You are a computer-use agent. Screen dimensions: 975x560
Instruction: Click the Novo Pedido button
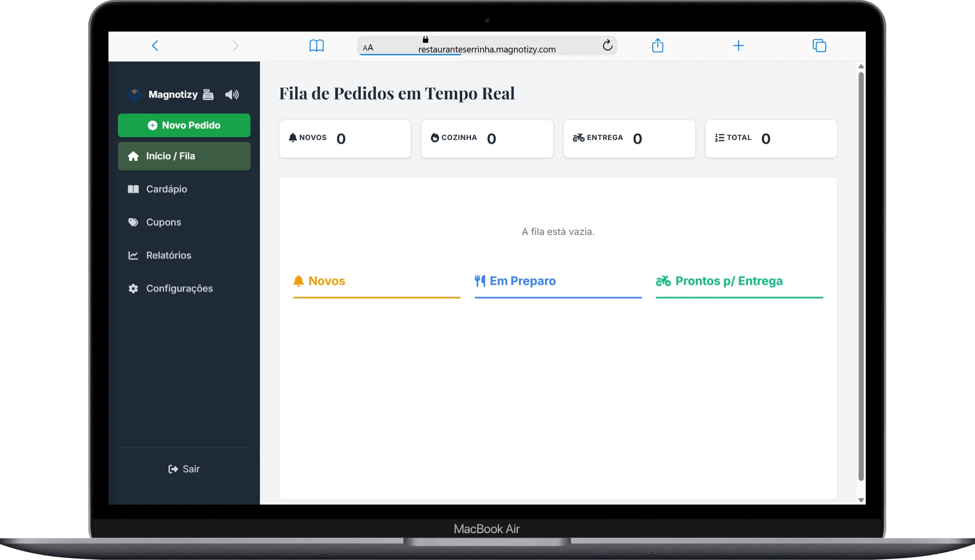tap(184, 125)
